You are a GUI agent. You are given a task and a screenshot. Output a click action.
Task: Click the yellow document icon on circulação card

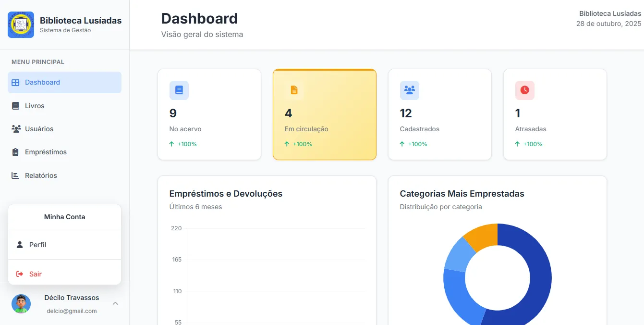click(x=294, y=90)
